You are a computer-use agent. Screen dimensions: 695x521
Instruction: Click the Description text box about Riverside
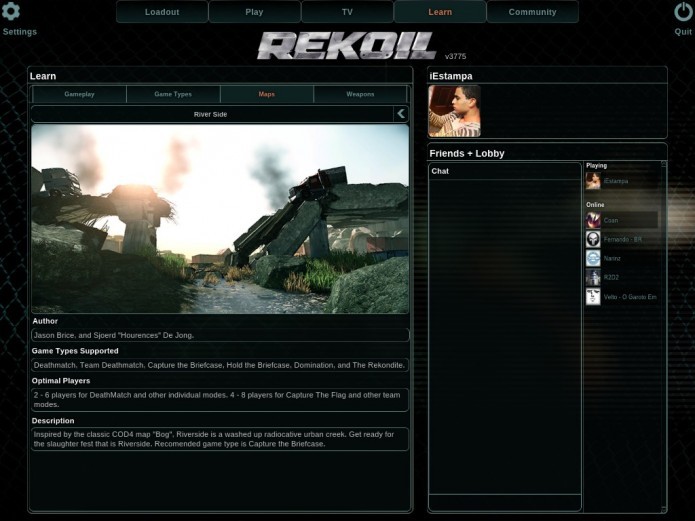coord(220,439)
